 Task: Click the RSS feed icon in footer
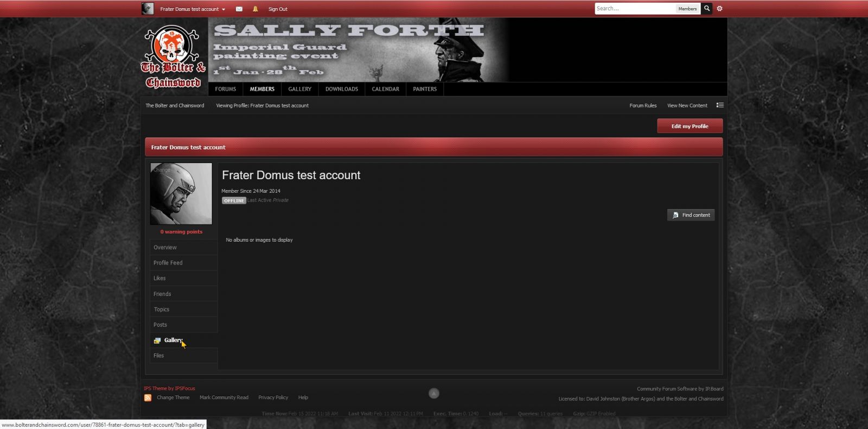coord(148,398)
